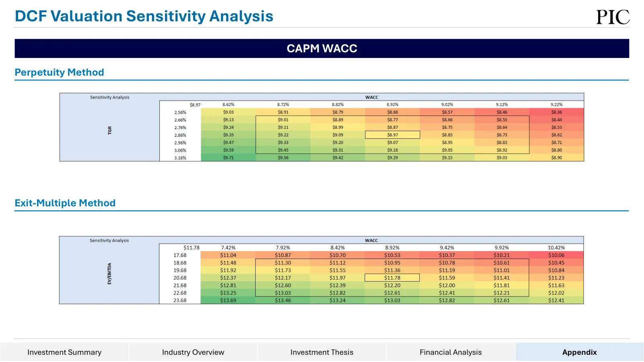Click the $9.22 cell in perpetuity table

coord(283,135)
